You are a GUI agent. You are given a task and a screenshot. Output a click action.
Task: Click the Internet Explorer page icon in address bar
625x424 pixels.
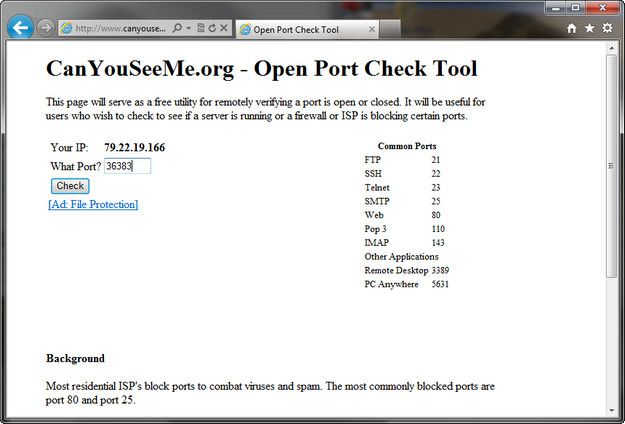tap(67, 28)
